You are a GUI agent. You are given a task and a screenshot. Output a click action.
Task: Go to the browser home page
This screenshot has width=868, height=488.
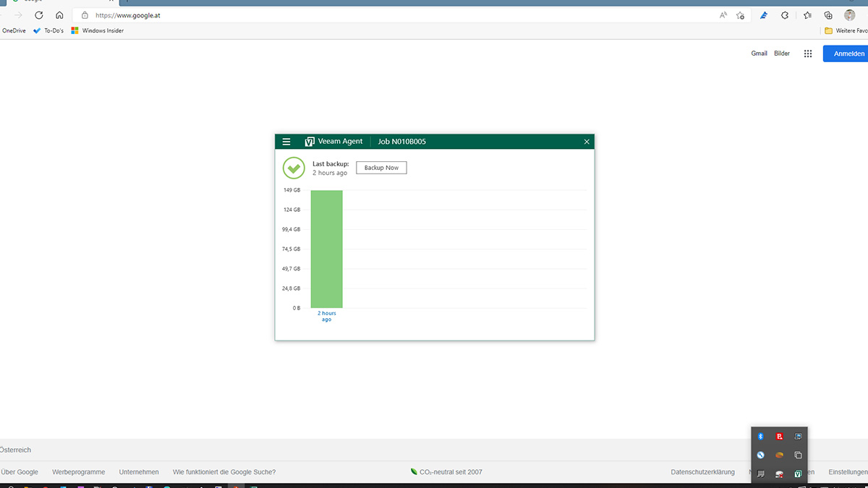tap(59, 15)
